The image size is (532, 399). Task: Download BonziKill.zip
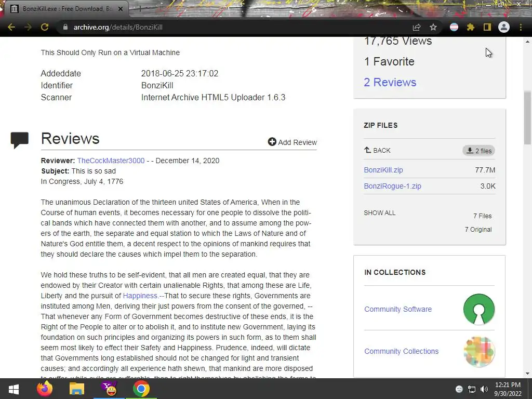[x=383, y=170]
